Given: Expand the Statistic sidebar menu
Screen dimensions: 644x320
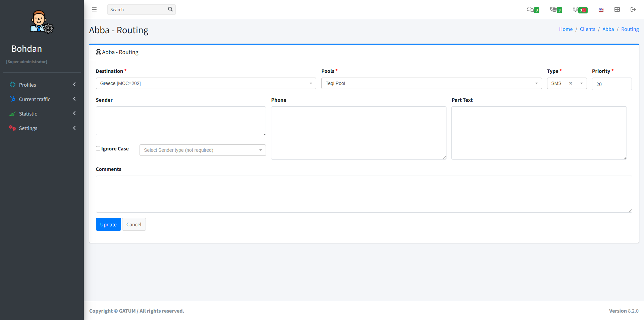Looking at the screenshot, I should (x=42, y=113).
